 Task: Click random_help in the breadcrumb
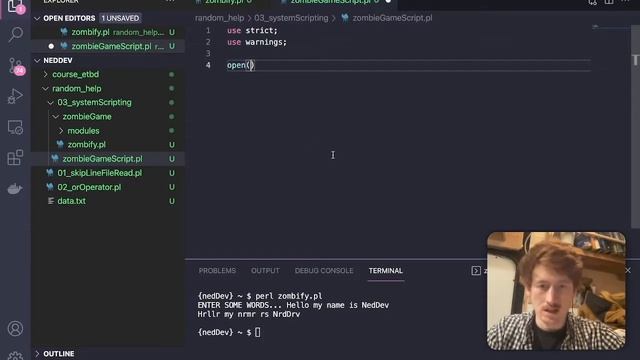(219, 18)
